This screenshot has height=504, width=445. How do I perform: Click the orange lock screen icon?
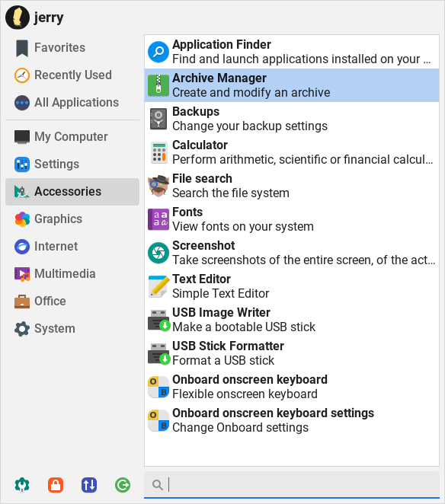pos(56,485)
